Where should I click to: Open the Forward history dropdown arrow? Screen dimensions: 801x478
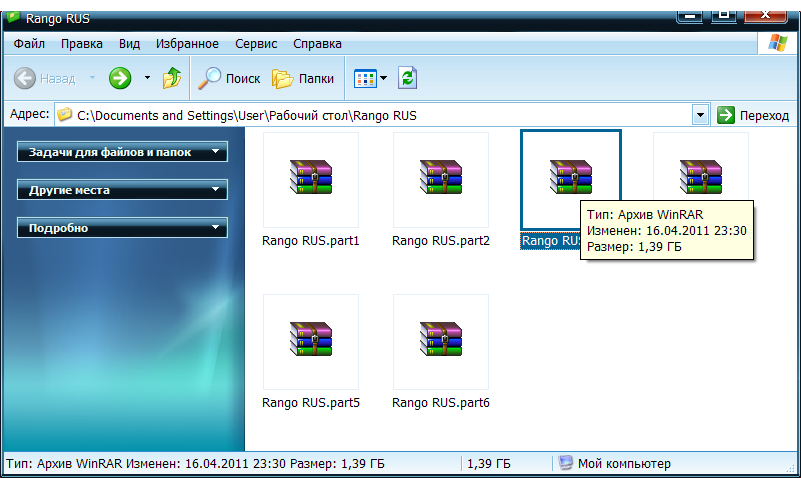coord(147,78)
